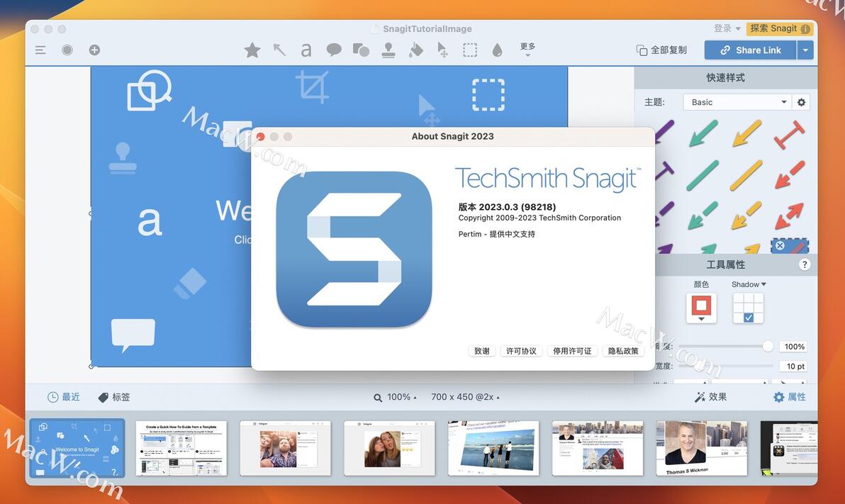Choose the teal arrow quick style
The image size is (845, 504).
(703, 133)
